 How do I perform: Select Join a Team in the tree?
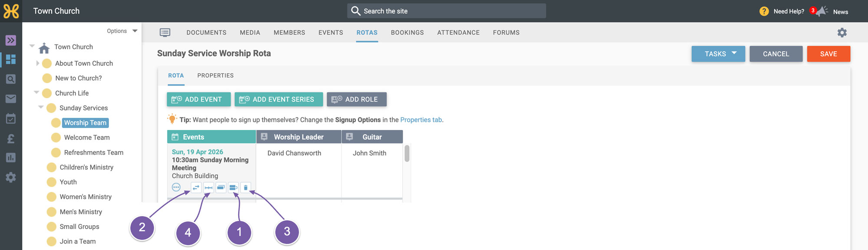[x=78, y=242]
